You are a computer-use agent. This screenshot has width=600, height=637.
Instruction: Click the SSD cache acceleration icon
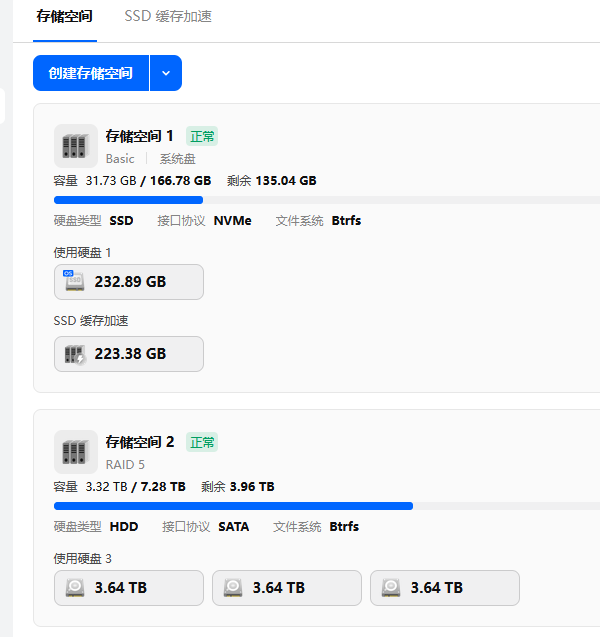[x=75, y=354]
